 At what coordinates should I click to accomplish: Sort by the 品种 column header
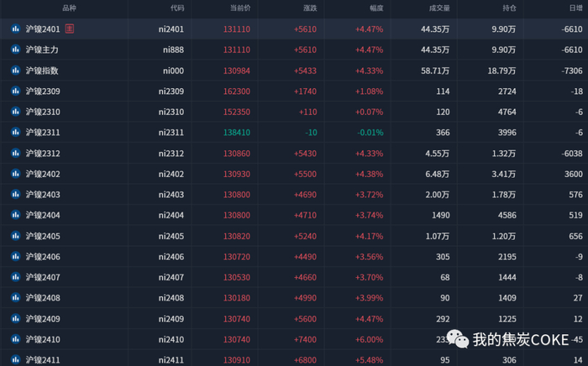tap(70, 8)
